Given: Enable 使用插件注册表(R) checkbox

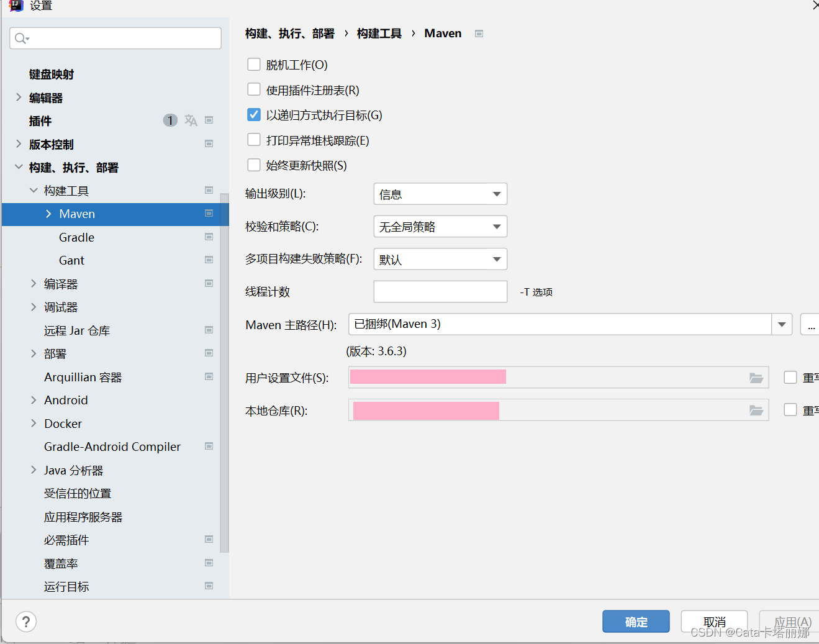Looking at the screenshot, I should pyautogui.click(x=254, y=89).
